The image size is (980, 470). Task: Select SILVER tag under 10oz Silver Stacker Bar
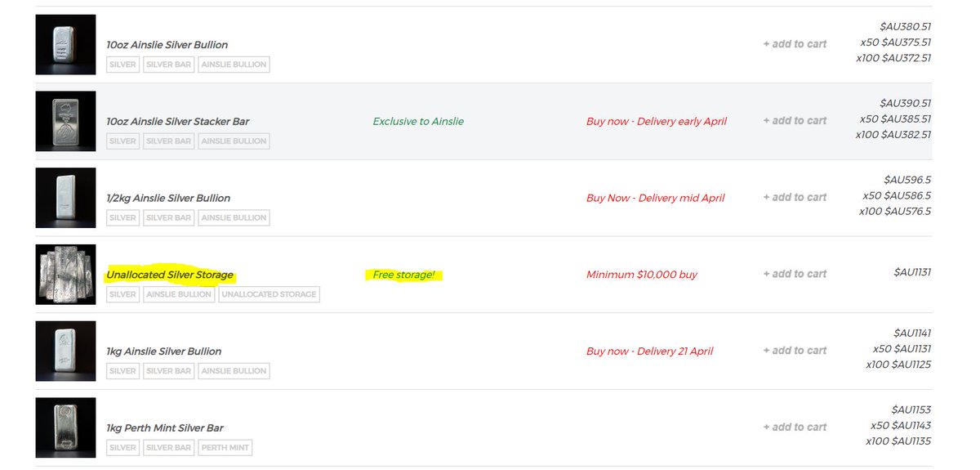[122, 141]
